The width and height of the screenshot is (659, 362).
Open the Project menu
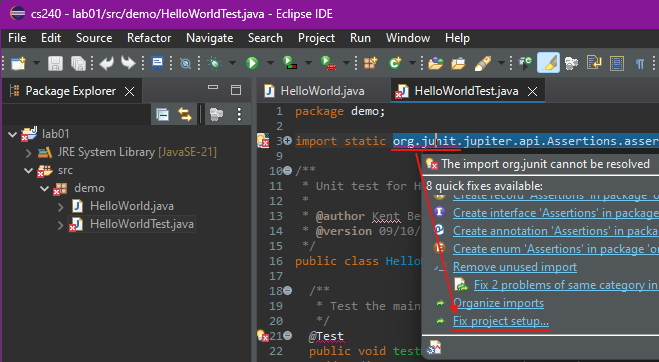(316, 38)
